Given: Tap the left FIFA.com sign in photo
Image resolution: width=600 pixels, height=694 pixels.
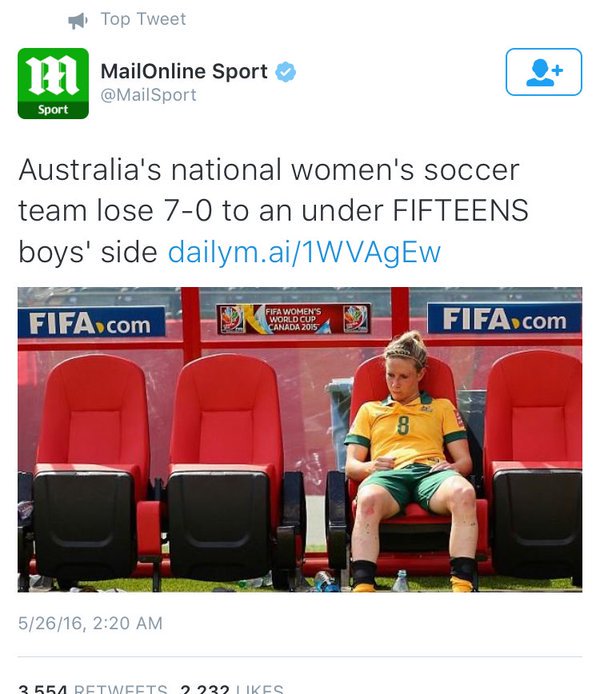Looking at the screenshot, I should tap(92, 322).
